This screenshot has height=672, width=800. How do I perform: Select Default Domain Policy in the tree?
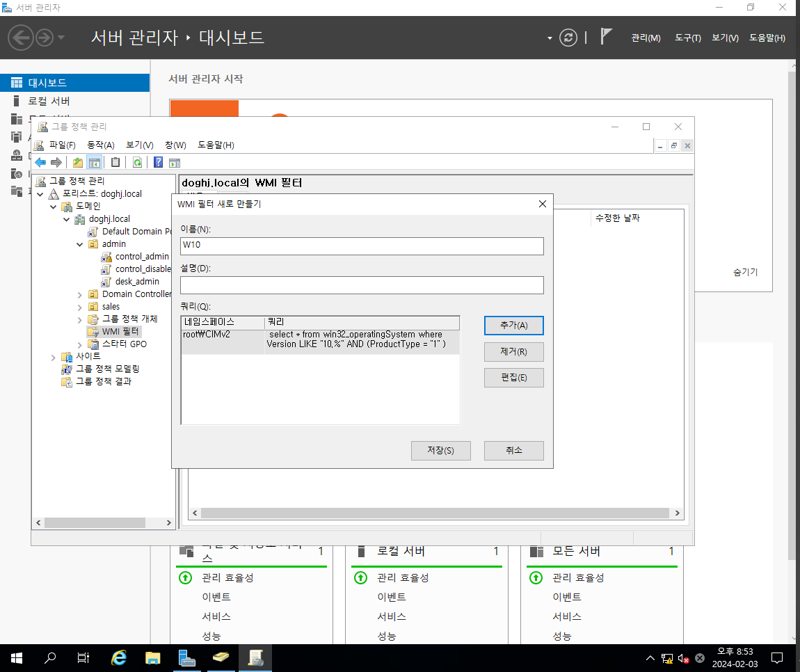coord(137,232)
